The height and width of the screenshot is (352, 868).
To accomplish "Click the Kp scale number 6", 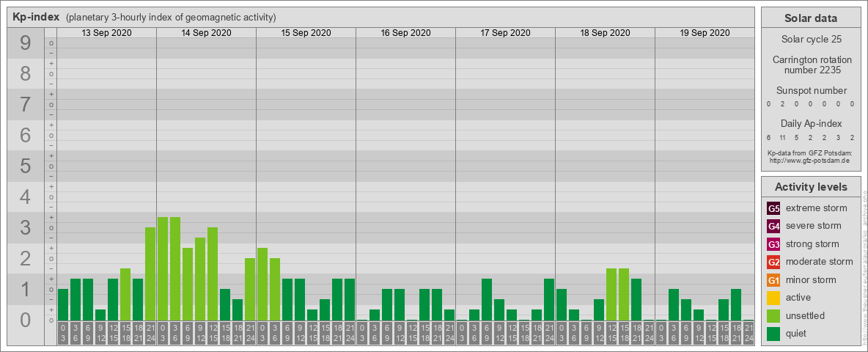I will (x=26, y=135).
